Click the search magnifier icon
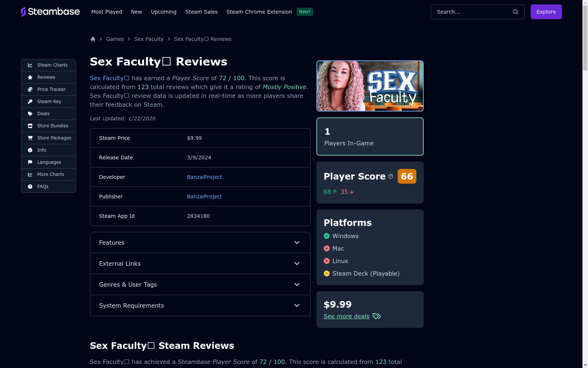Screen dimensions: 588x368 [516, 12]
